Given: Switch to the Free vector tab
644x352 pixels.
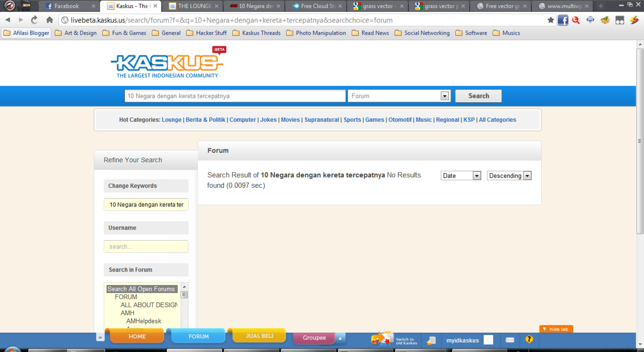Looking at the screenshot, I should 502,6.
